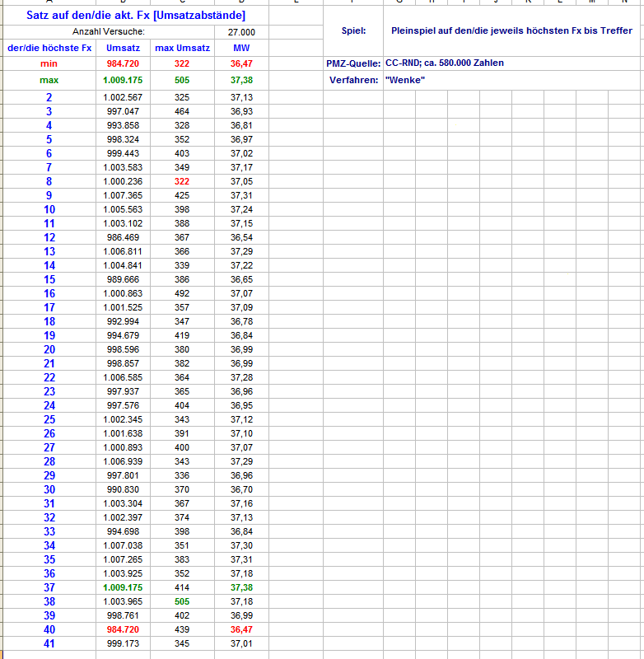Image resolution: width=644 pixels, height=659 pixels.
Task: Select the blue 'Umsatz' column header
Action: coord(123,48)
